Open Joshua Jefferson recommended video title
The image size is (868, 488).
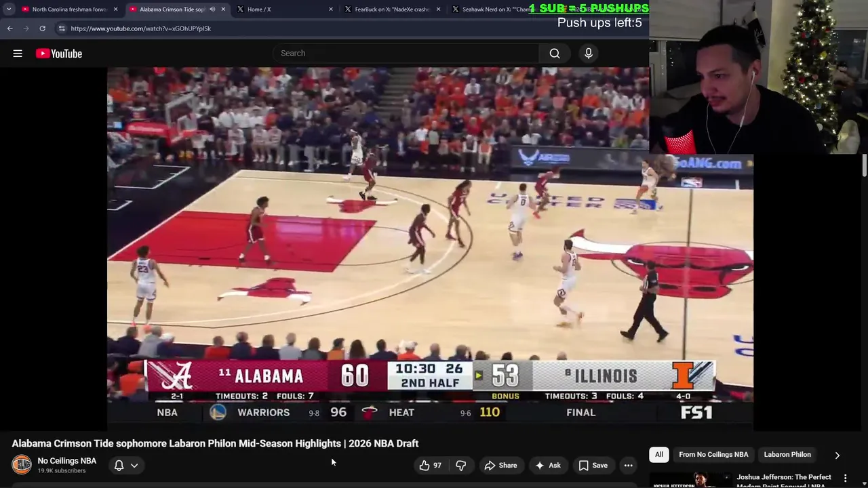[784, 481]
